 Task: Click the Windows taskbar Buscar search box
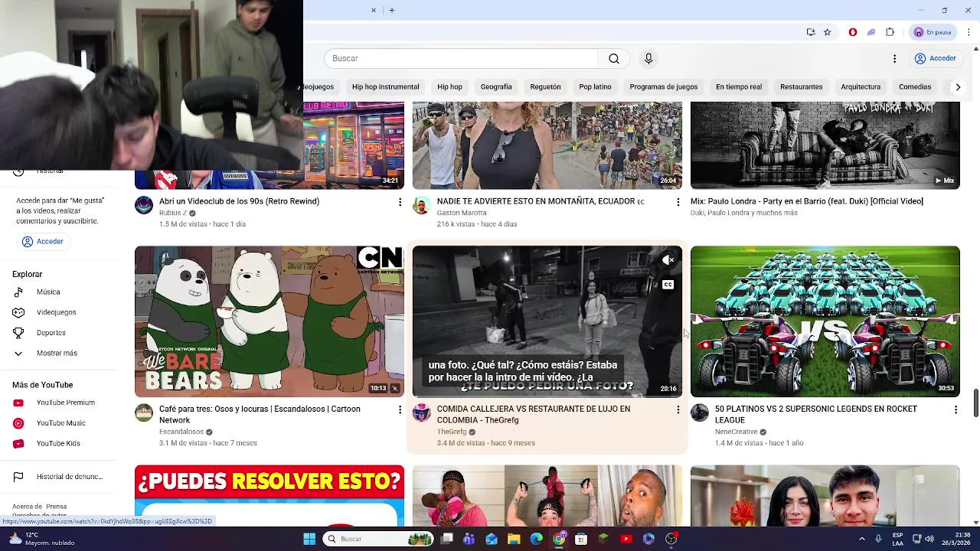[377, 539]
